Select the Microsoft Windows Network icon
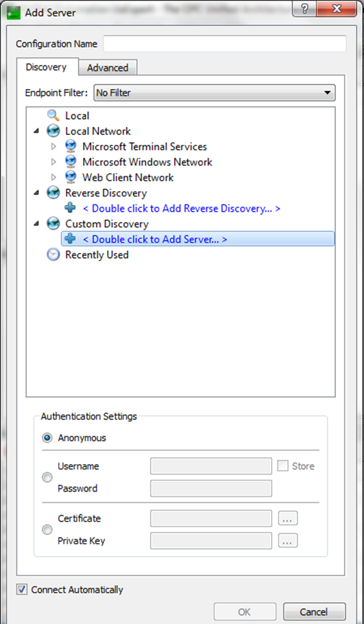The image size is (364, 624). click(70, 162)
